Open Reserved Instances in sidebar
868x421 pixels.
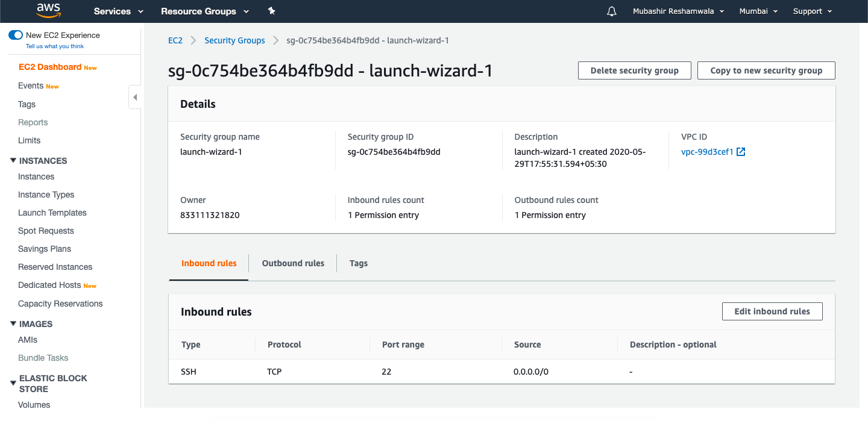tap(55, 267)
